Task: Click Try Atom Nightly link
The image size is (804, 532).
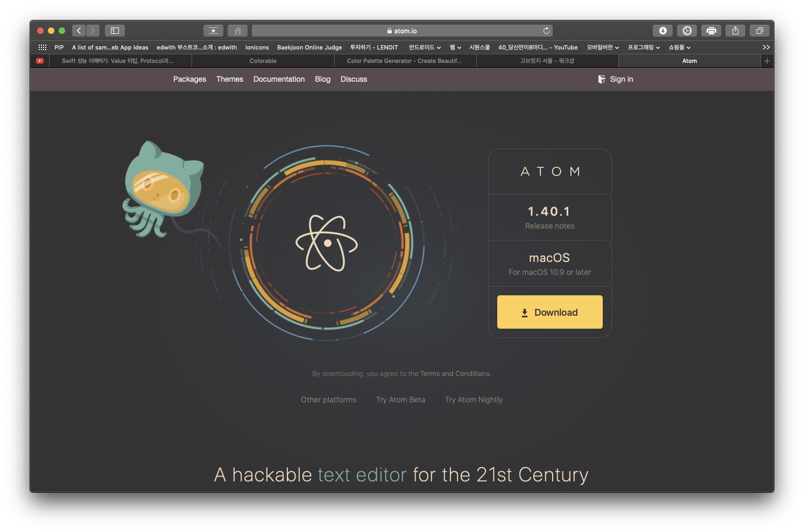Action: tap(474, 400)
